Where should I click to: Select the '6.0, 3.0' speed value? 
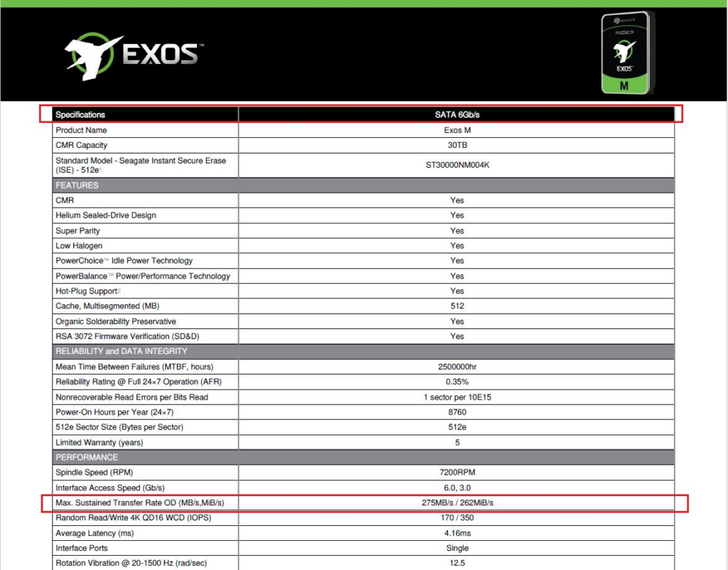pyautogui.click(x=457, y=488)
